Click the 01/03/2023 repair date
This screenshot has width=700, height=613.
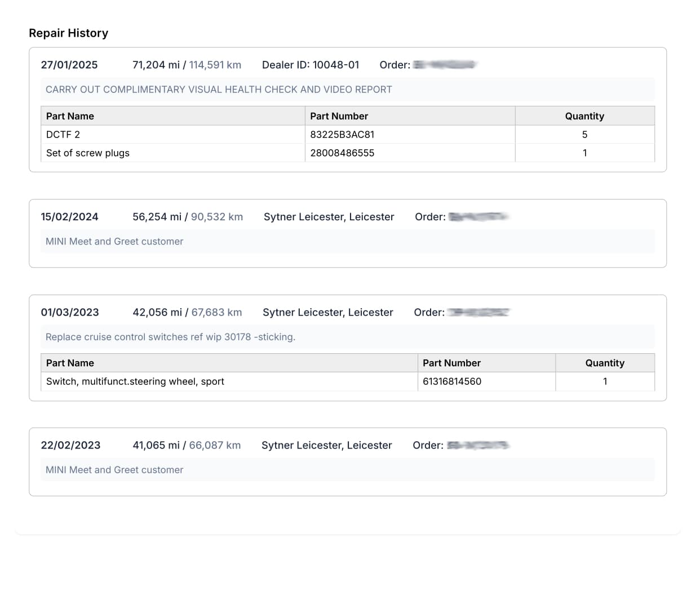point(70,313)
